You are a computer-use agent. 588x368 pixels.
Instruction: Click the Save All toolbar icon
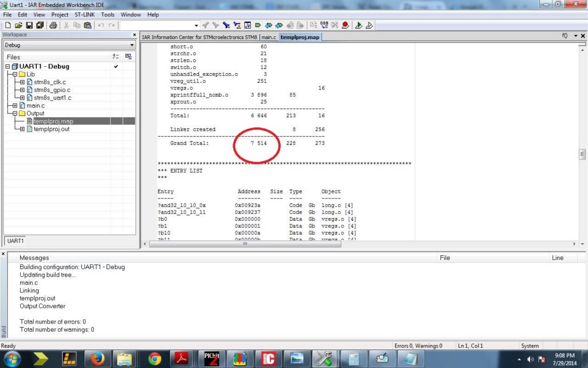(40, 25)
